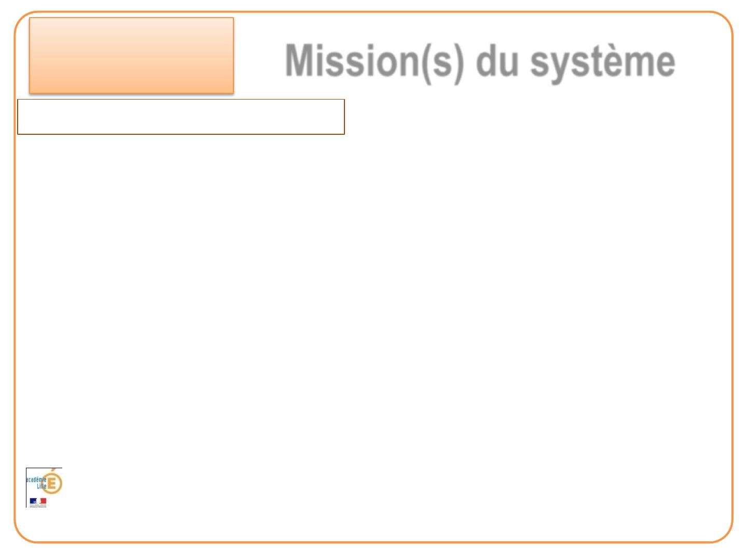Screen dimensions: 747x560
Task: Click the tiny caption beneath the flag
Action: [x=38, y=507]
